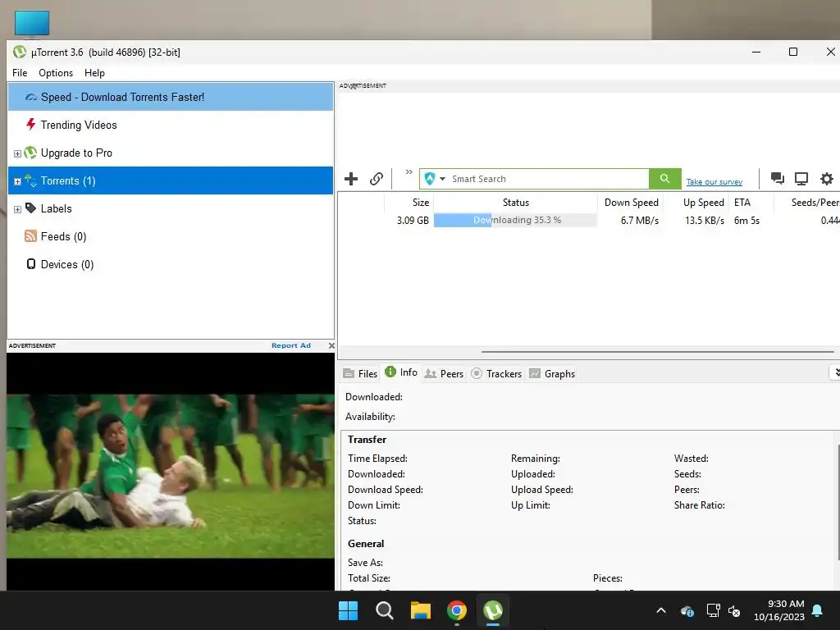The width and height of the screenshot is (840, 630).
Task: Open notifications with the bell icon
Action: coord(818,610)
